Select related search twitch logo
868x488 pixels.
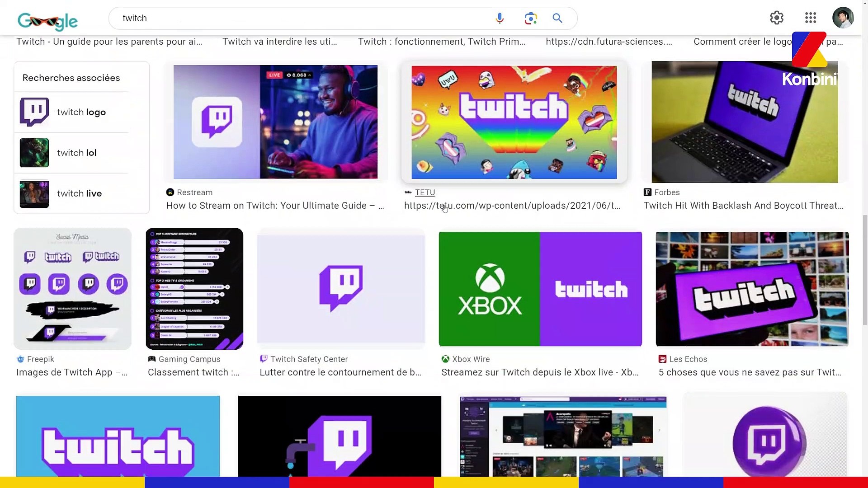[x=81, y=112]
